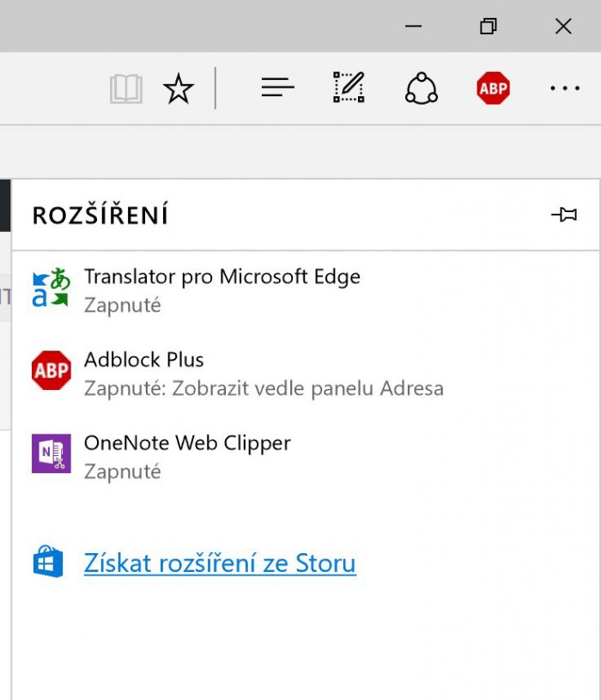601x700 pixels.
Task: Click the ABP icon in the toolbar
Action: [x=494, y=88]
